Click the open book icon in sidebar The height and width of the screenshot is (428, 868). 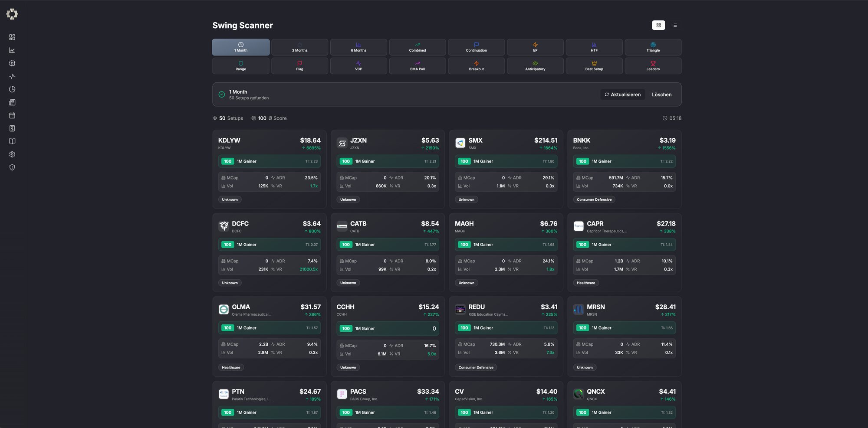tap(12, 141)
